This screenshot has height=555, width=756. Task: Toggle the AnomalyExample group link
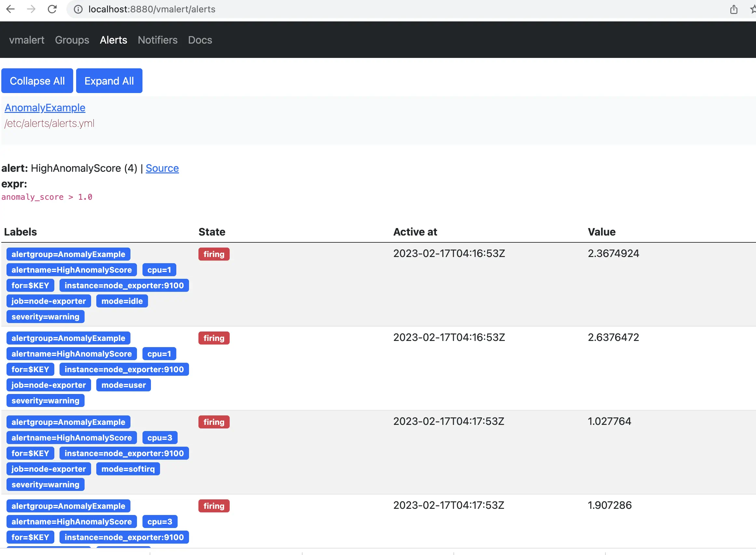pyautogui.click(x=45, y=108)
